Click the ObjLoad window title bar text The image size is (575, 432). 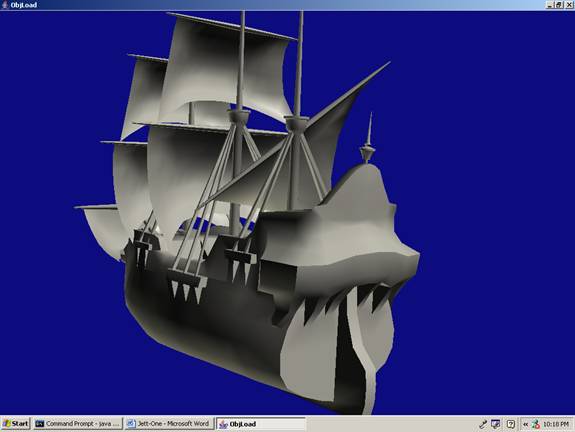click(24, 5)
